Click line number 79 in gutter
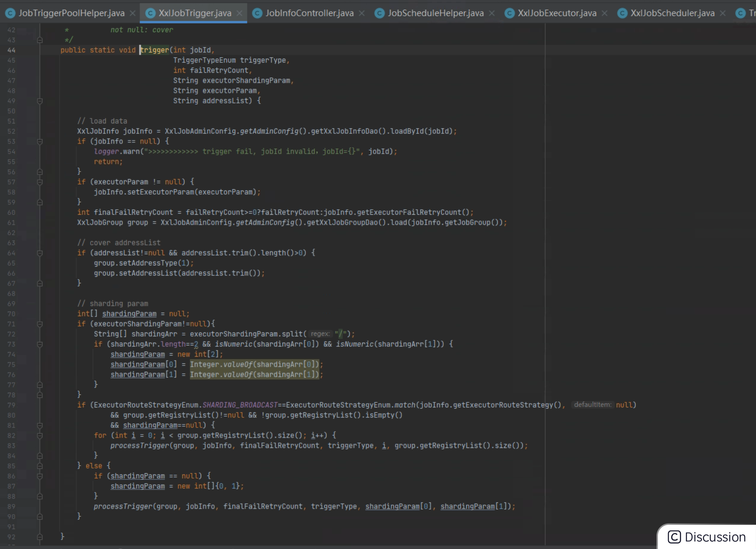Screen dimensions: 756x549 pos(11,405)
